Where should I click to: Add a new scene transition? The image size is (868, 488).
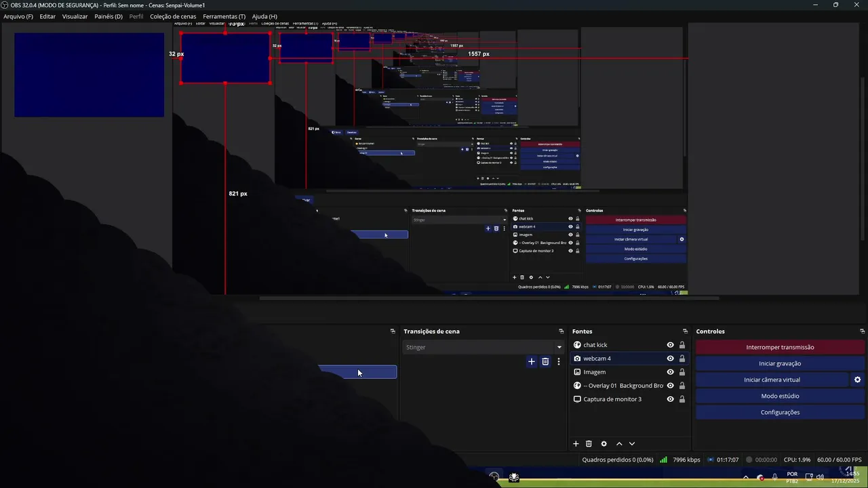pos(532,362)
